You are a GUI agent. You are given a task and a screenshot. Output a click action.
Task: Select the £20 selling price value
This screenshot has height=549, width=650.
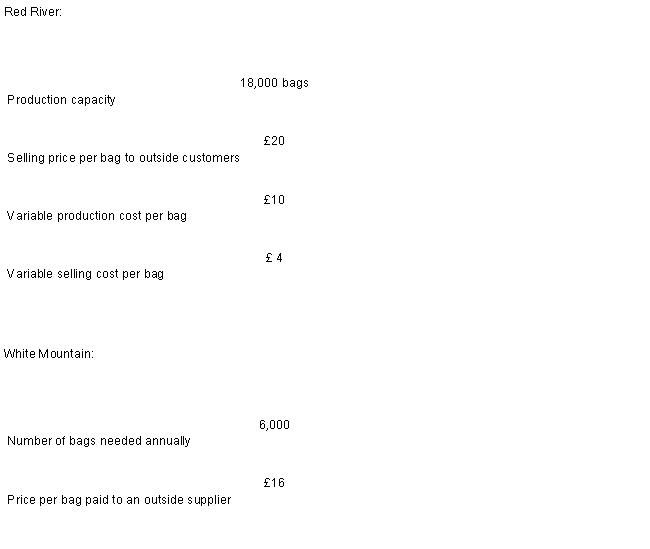[274, 141]
